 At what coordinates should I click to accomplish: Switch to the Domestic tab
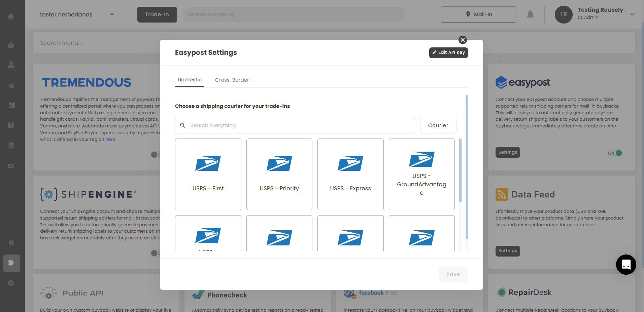pos(190,80)
